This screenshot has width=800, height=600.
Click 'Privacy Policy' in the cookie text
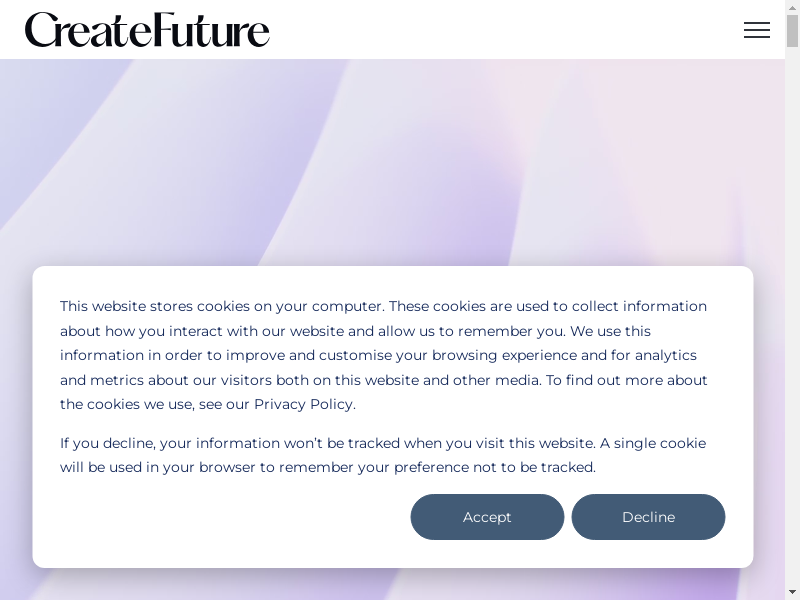[304, 404]
